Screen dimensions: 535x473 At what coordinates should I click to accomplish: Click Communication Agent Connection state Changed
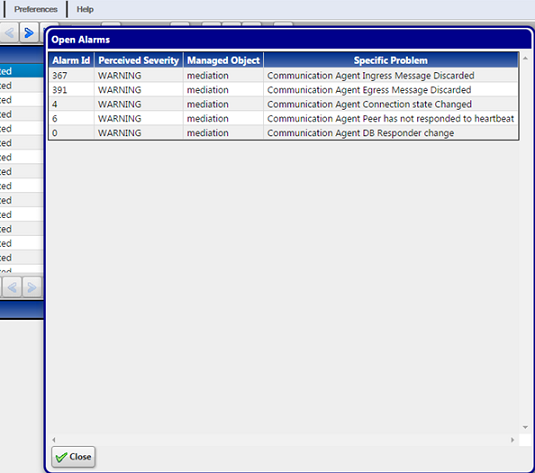pyautogui.click(x=369, y=104)
